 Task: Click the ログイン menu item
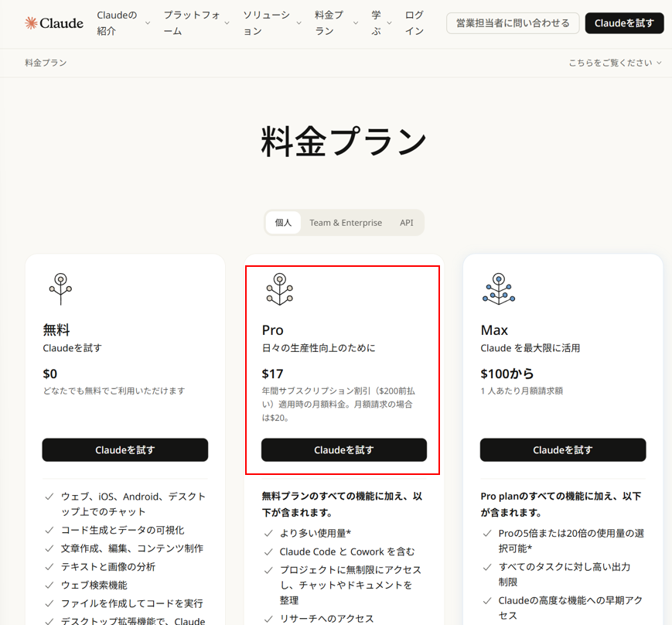click(x=414, y=22)
